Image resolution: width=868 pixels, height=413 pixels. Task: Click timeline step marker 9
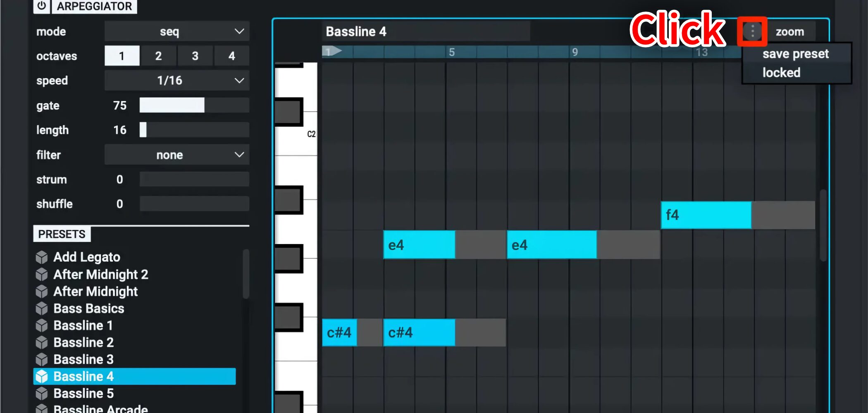coord(575,52)
